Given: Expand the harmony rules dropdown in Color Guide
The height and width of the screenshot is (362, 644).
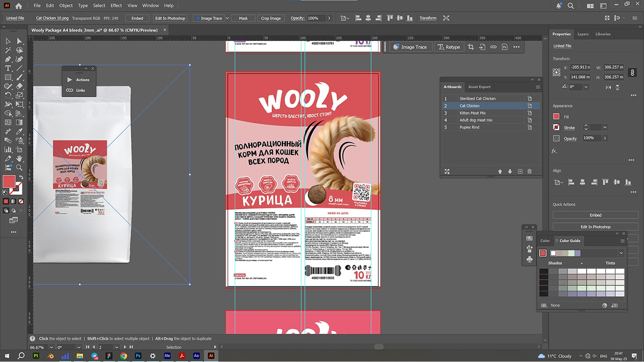Looking at the screenshot, I should (621, 253).
